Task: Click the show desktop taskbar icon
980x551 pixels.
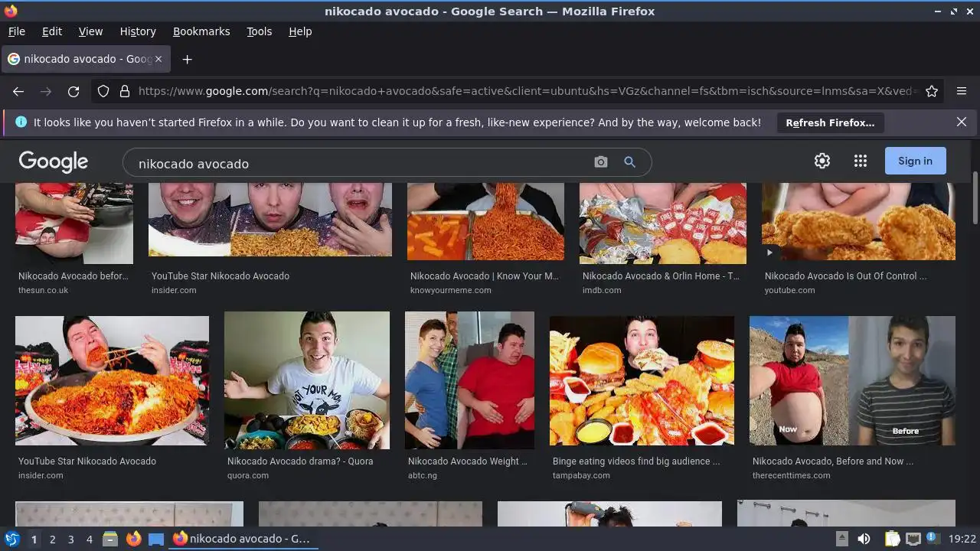Action: click(156, 539)
